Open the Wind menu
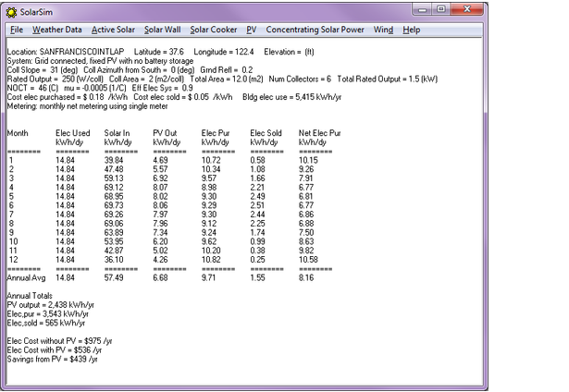 (x=384, y=30)
